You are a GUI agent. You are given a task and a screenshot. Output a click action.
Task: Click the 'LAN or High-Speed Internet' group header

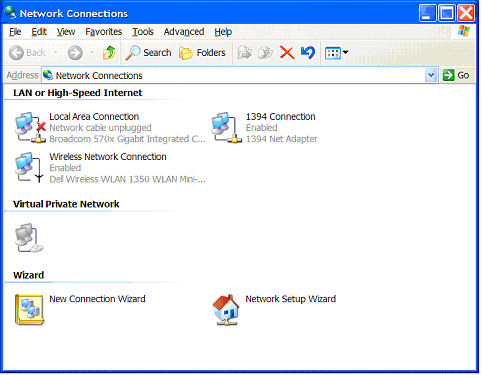78,93
